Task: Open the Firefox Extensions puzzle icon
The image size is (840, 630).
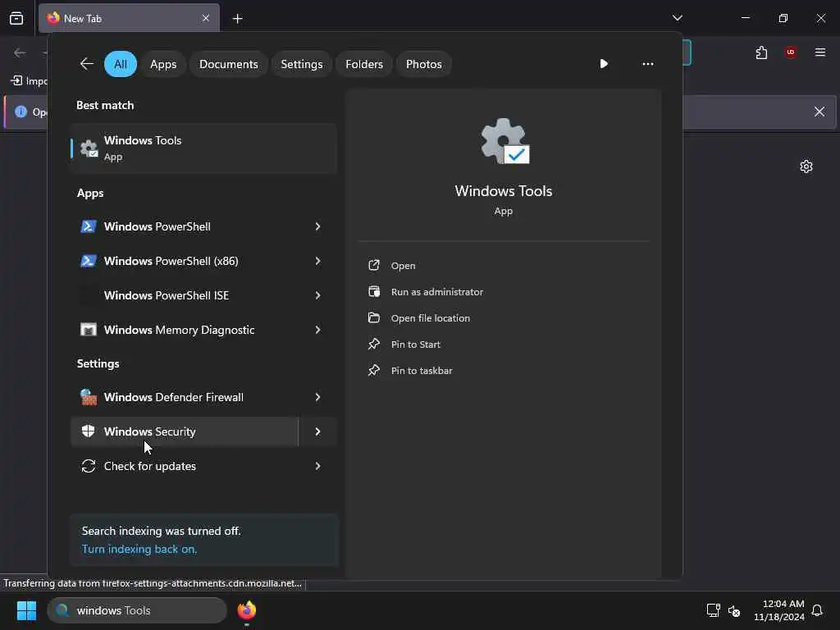Action: (761, 52)
